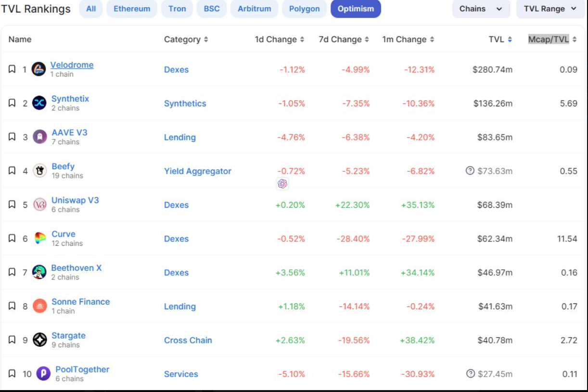The image size is (588, 392).
Task: Open the Synthetix protocol link
Action: pyautogui.click(x=70, y=99)
